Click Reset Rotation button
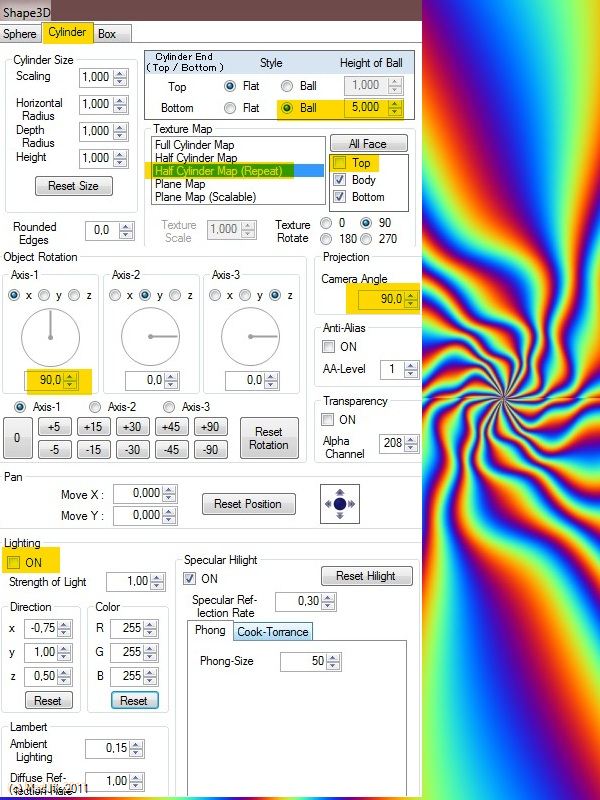 click(269, 438)
